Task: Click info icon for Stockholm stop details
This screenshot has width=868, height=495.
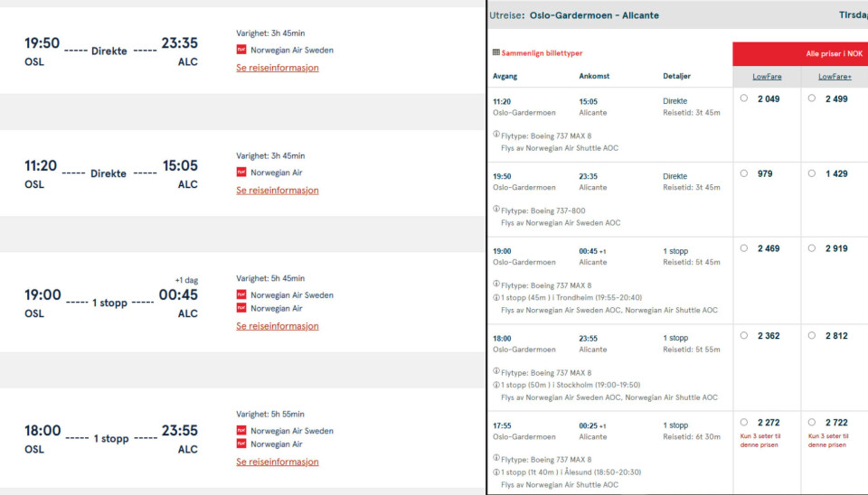Action: (496, 385)
